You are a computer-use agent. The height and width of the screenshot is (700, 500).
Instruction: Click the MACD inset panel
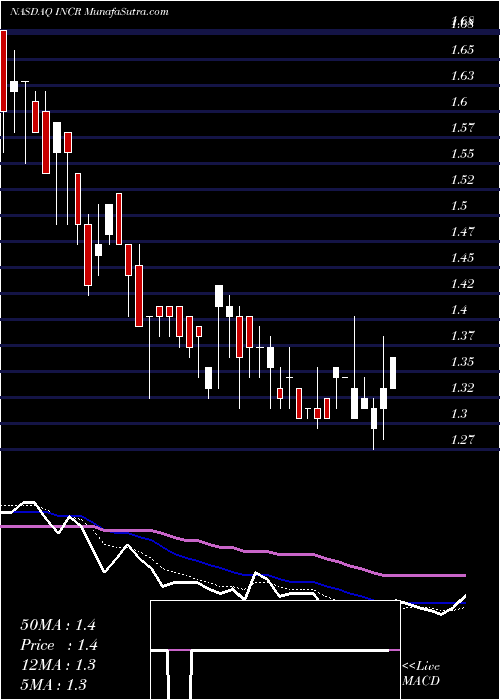[x=275, y=650]
